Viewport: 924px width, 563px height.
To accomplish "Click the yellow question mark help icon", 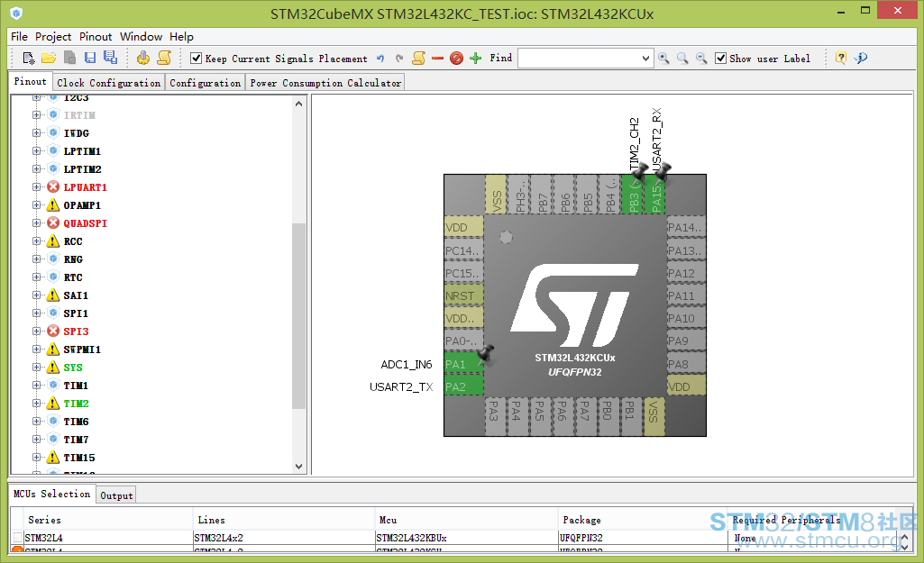I will [841, 58].
